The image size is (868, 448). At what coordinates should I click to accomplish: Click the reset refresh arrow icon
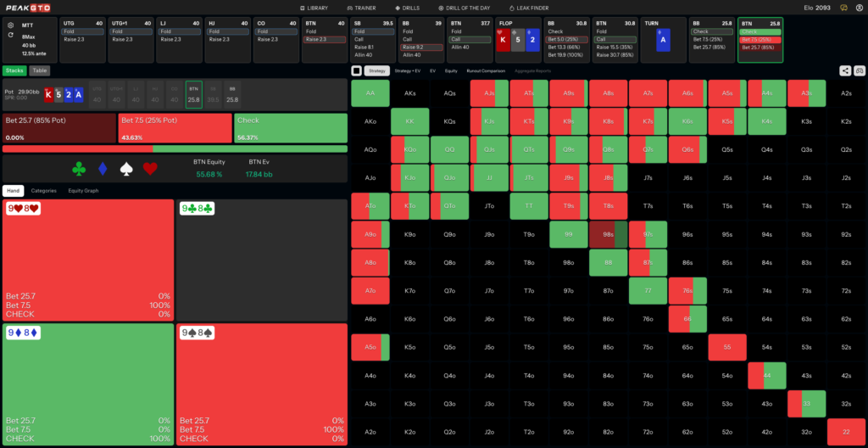(11, 35)
